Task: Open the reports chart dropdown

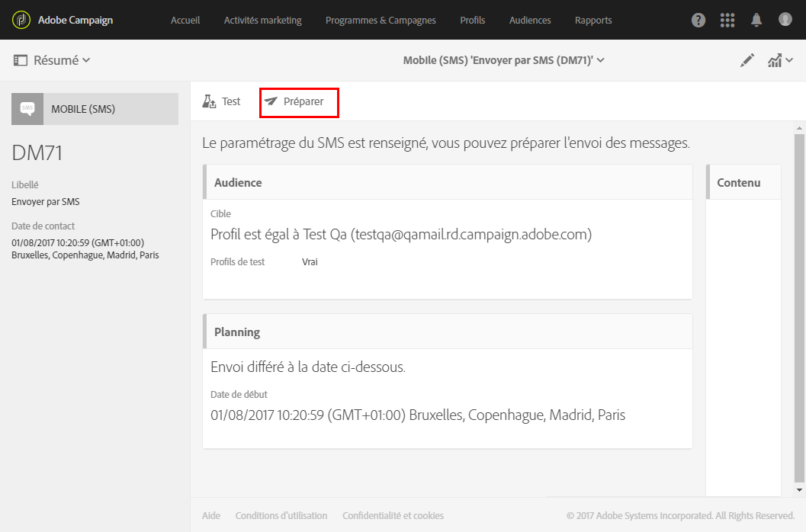Action: point(780,60)
